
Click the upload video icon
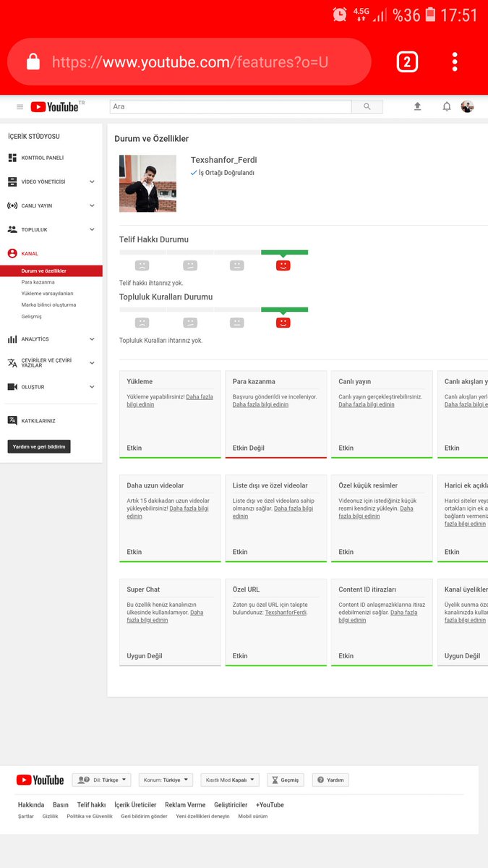click(417, 106)
